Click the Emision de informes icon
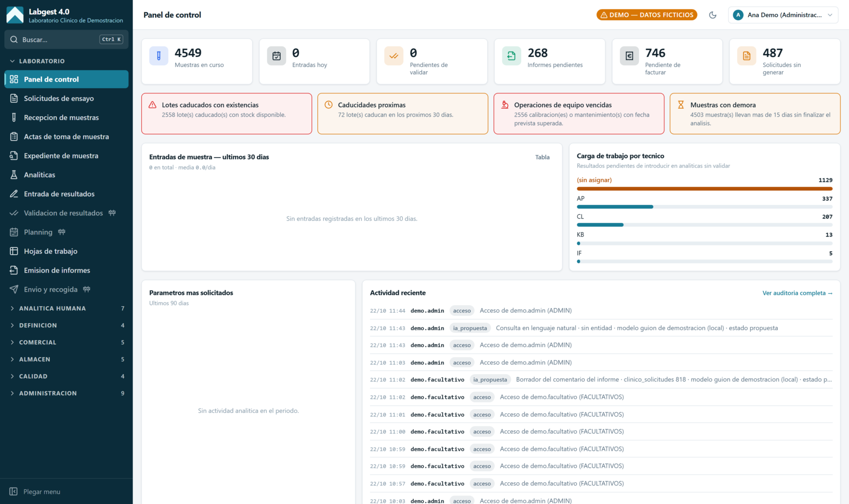Viewport: 849px width, 504px height. [x=14, y=270]
